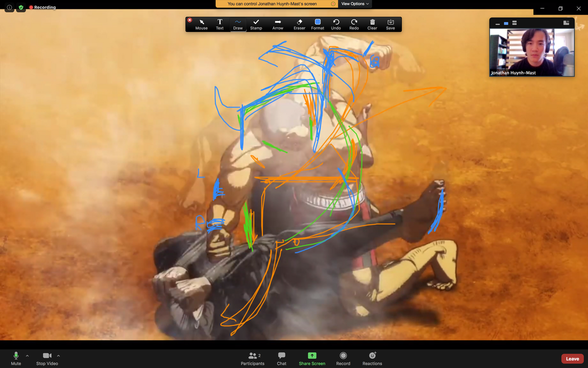Viewport: 588px width, 368px height.
Task: Open the Chat panel
Action: point(281,358)
